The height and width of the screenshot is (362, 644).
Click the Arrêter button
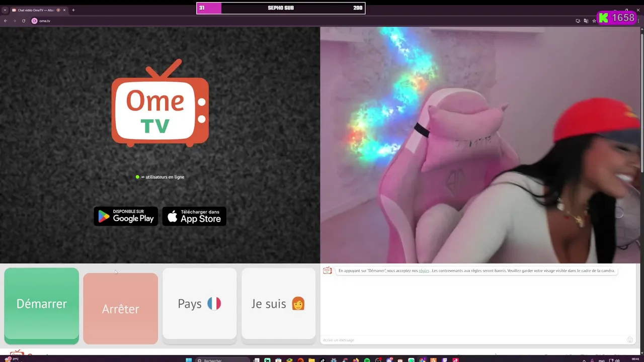[120, 309]
